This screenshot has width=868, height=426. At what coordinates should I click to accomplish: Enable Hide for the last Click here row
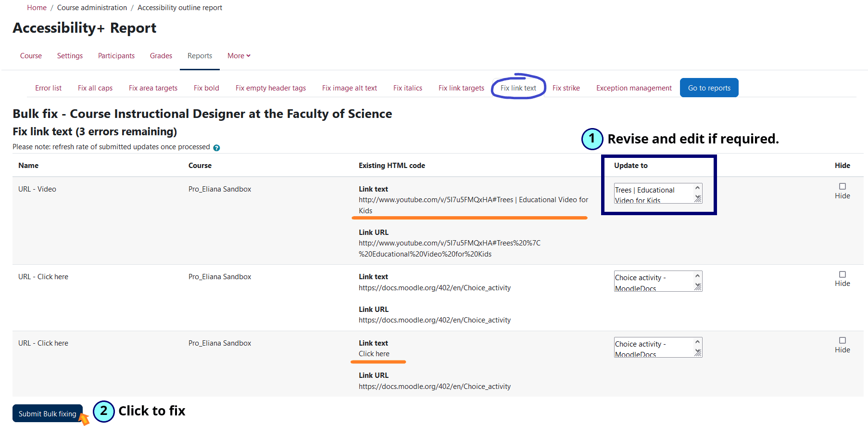842,340
